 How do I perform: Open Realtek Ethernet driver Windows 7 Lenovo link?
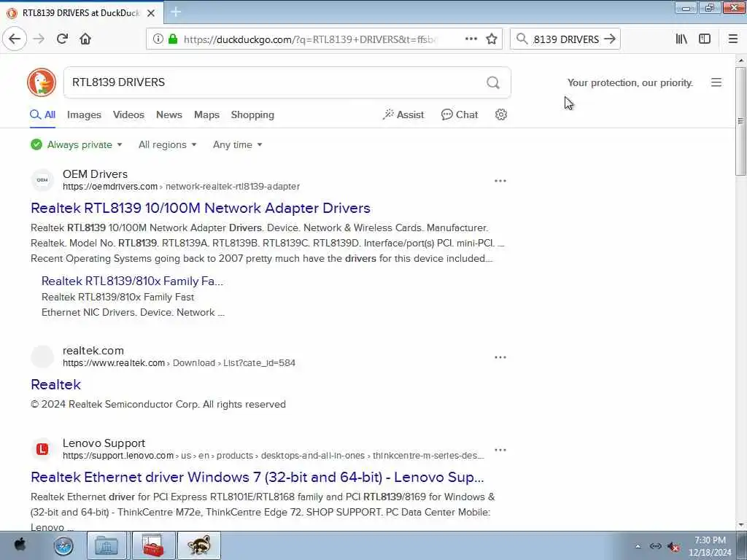coord(258,477)
